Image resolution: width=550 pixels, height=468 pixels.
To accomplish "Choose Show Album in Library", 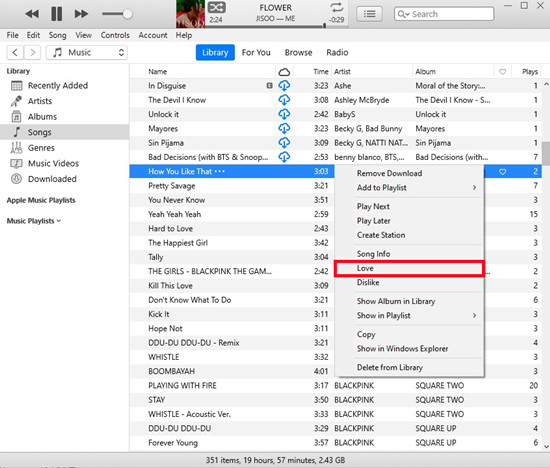I will [409, 301].
